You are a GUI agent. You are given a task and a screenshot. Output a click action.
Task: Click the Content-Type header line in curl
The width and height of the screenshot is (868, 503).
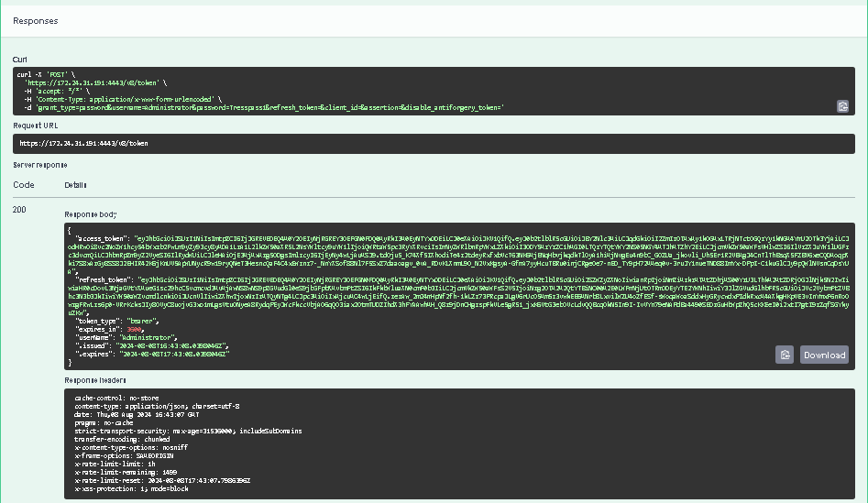[123, 99]
